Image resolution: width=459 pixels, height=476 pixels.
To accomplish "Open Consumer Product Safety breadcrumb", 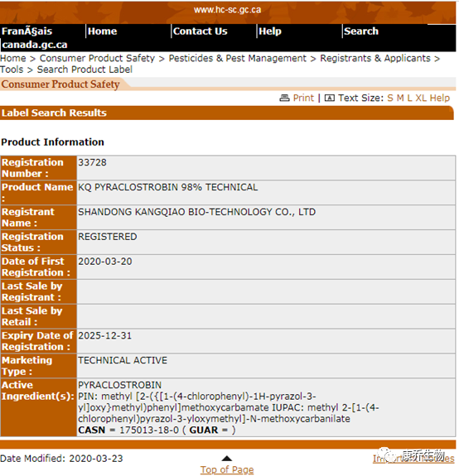I will tap(97, 58).
